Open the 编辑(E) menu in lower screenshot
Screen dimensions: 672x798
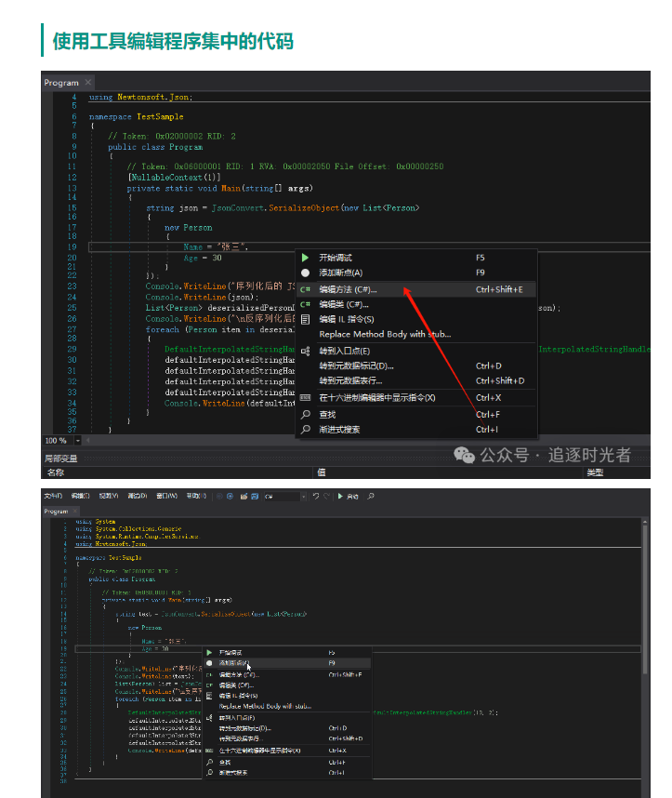[80, 496]
